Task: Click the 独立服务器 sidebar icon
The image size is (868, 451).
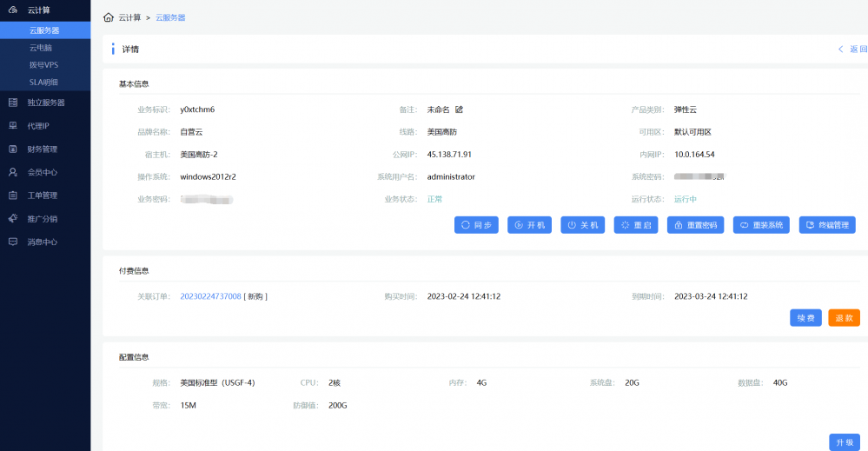Action: point(13,103)
